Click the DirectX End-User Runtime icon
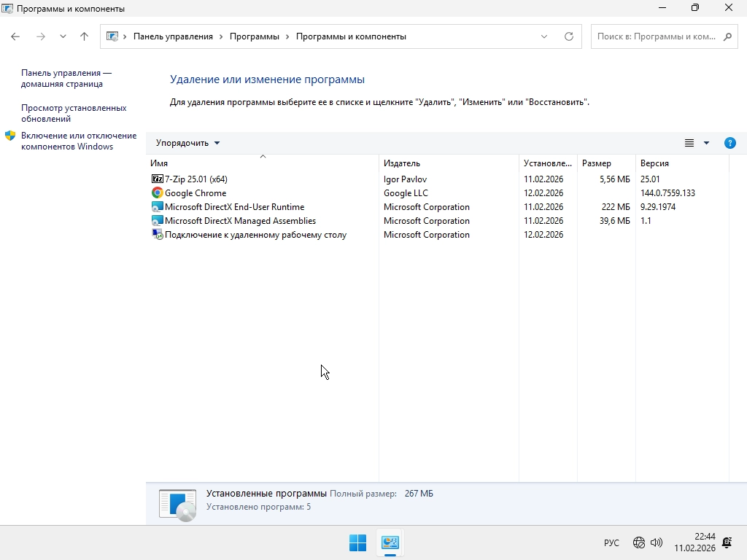 coord(158,206)
